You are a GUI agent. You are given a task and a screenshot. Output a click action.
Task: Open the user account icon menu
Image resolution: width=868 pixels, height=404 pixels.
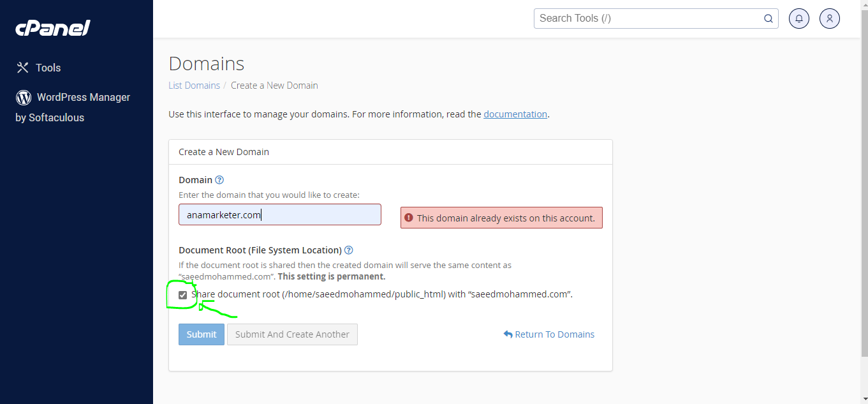[830, 19]
